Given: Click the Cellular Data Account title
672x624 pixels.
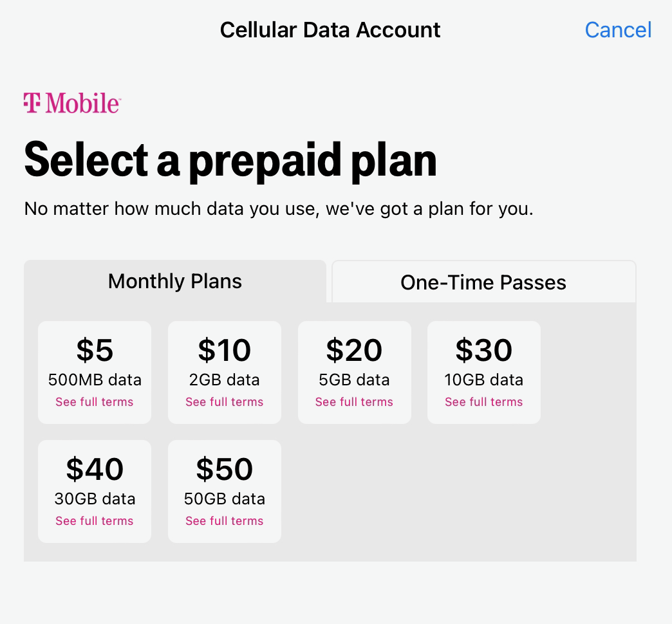Looking at the screenshot, I should pos(330,30).
